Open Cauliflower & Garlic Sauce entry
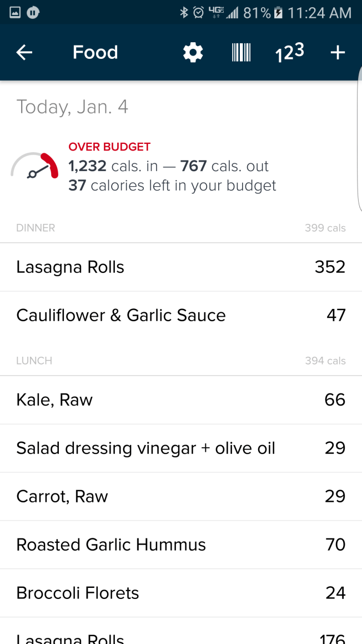The image size is (362, 644). click(181, 315)
